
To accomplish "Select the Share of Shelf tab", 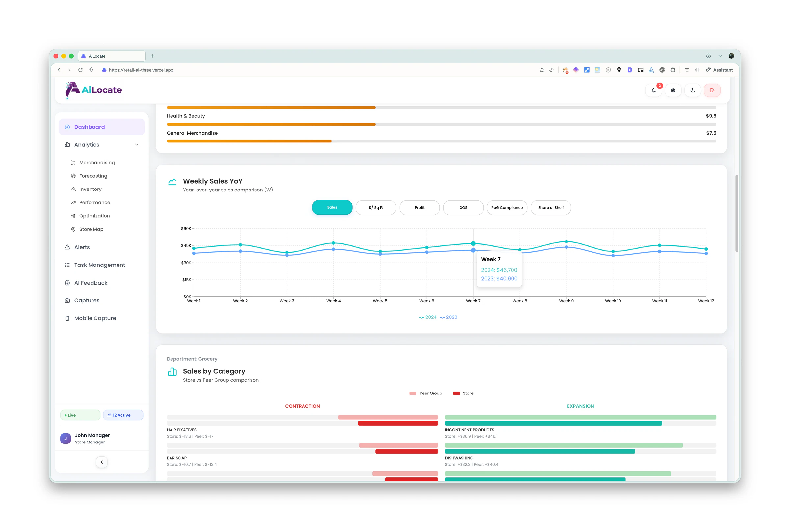I will (x=551, y=208).
